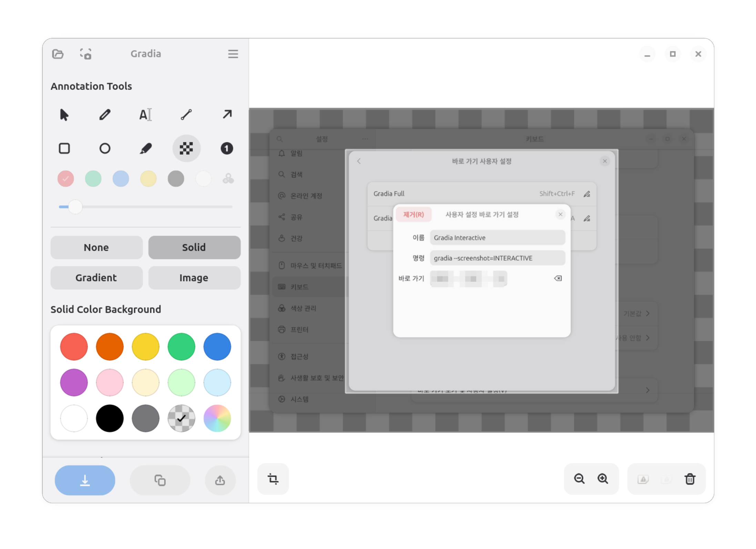Take a new screenshot from the header
756x549 pixels.
pos(86,54)
